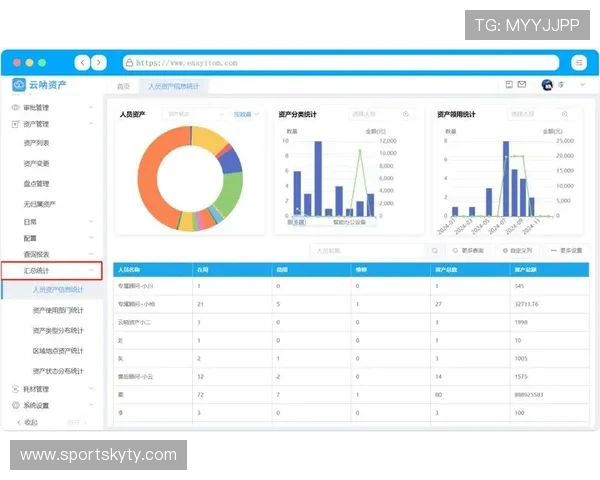Expand the 审批管理 sidebar section
The height and width of the screenshot is (480, 600).
[x=50, y=107]
